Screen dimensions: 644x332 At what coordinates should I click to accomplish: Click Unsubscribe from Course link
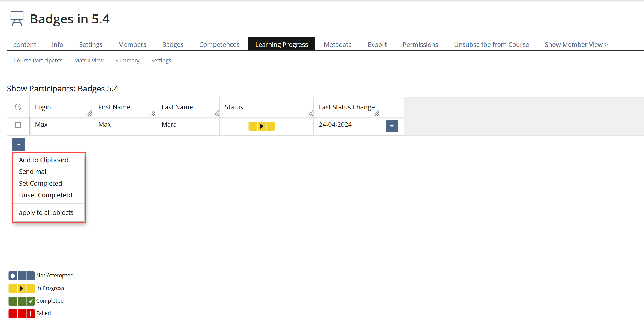491,44
